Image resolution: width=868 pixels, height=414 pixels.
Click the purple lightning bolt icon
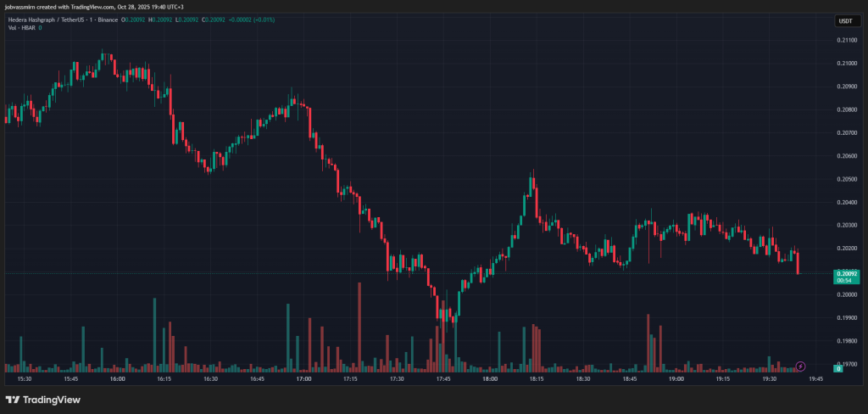(x=800, y=366)
